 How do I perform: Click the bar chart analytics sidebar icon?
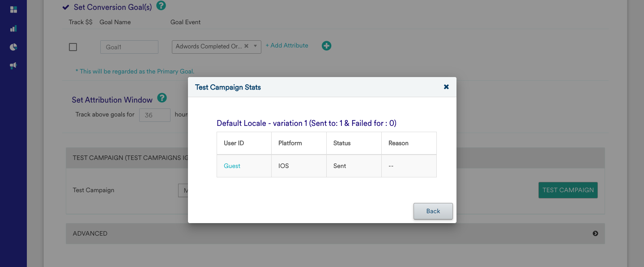[x=13, y=28]
